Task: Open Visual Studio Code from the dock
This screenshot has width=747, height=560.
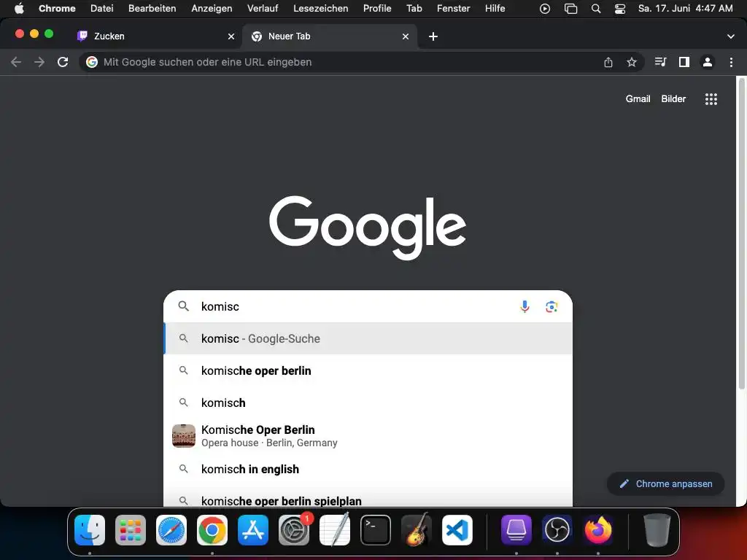Action: (x=457, y=530)
